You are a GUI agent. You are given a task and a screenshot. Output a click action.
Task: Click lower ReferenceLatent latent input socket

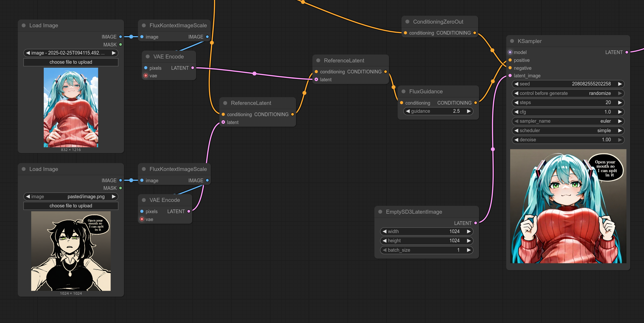[223, 122]
